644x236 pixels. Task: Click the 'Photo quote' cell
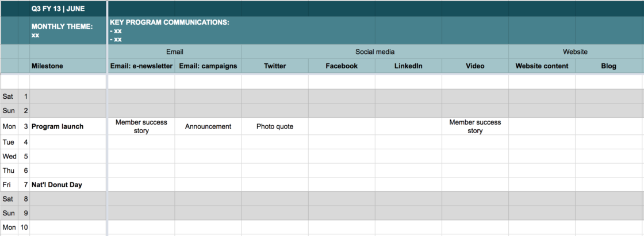click(275, 126)
